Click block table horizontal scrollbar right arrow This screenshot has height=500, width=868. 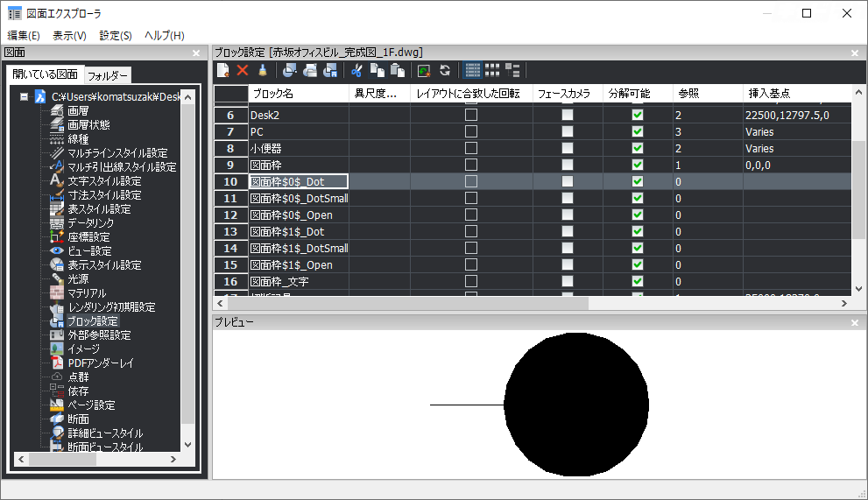coord(844,304)
